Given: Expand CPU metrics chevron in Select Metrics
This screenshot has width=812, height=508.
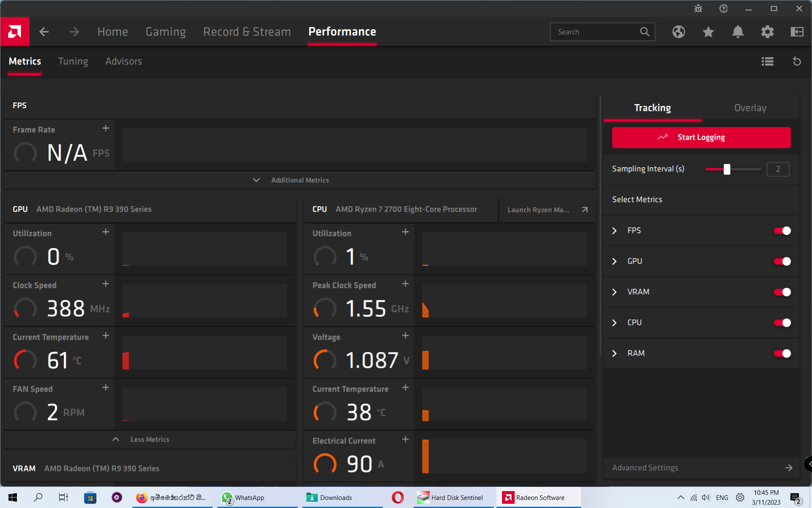Looking at the screenshot, I should (614, 323).
